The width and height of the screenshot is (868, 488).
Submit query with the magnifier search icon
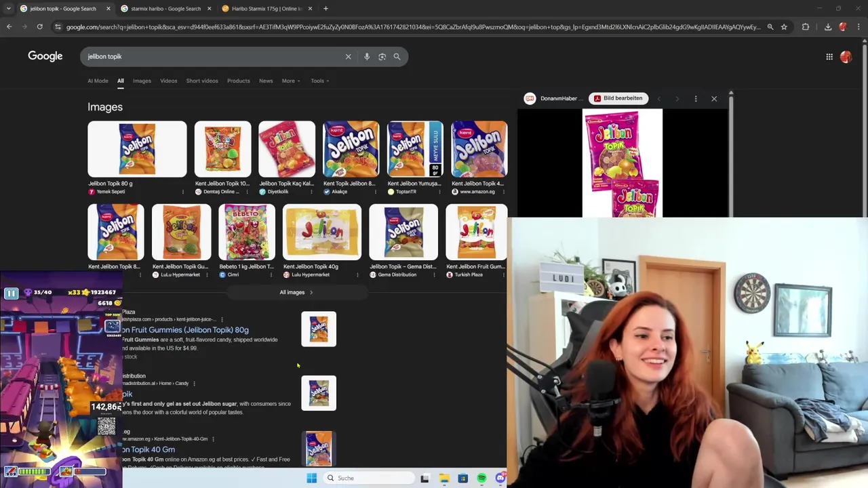pos(397,57)
